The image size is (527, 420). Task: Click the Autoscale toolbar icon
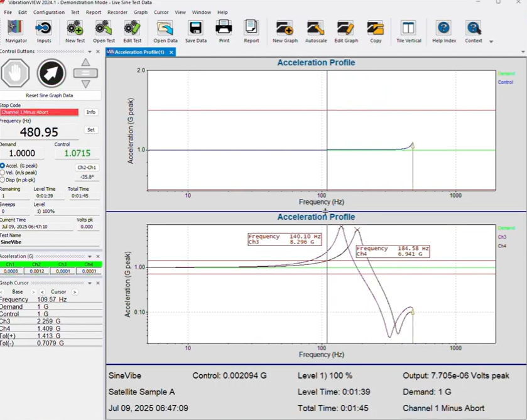pyautogui.click(x=316, y=31)
